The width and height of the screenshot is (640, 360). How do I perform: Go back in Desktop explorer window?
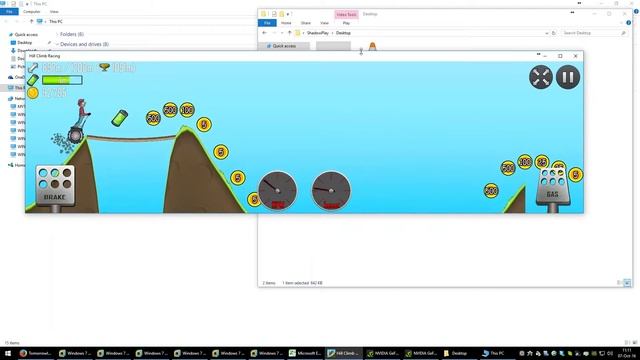[x=264, y=33]
